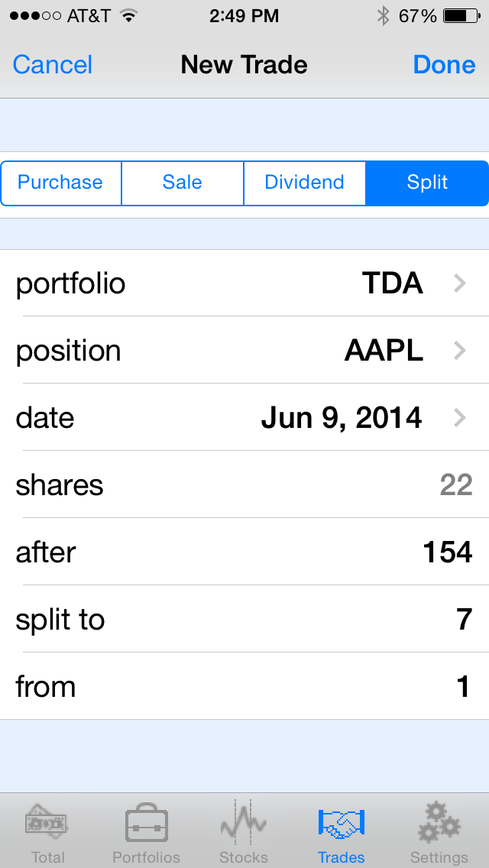The image size is (489, 868).
Task: Expand the portfolio TDA chevron
Action: [459, 283]
